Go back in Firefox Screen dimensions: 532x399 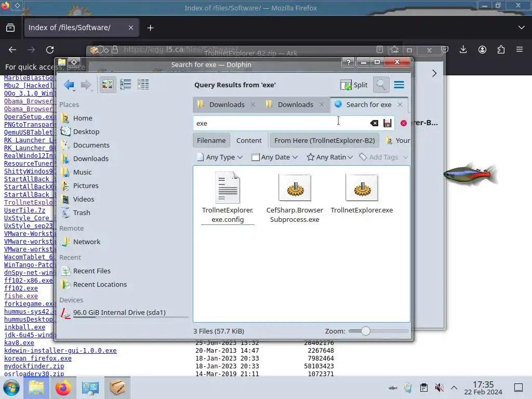(12, 50)
